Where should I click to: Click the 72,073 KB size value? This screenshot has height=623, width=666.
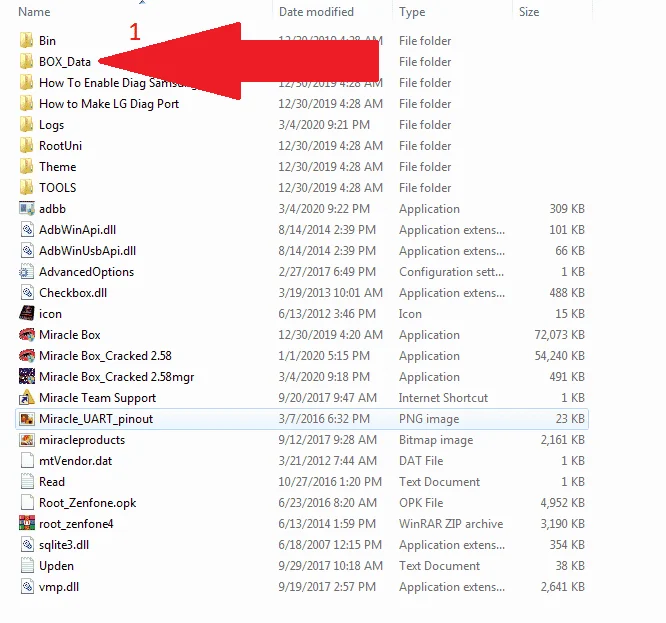pos(559,335)
